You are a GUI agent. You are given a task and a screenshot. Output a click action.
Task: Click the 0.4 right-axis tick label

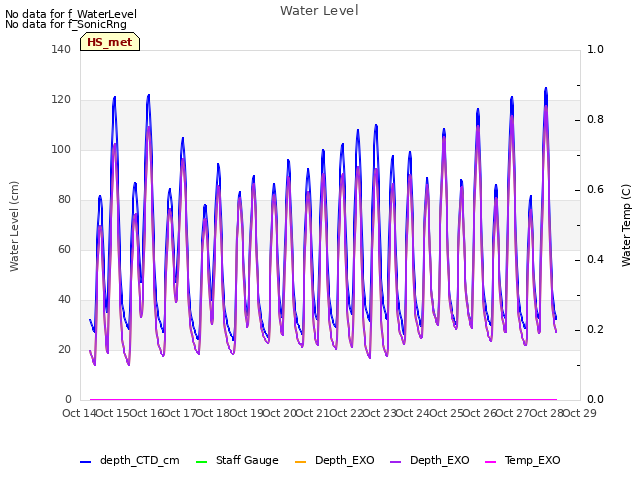pyautogui.click(x=595, y=260)
